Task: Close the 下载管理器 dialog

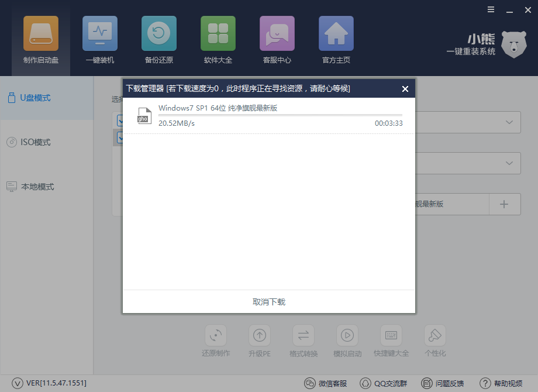Action: 405,89
